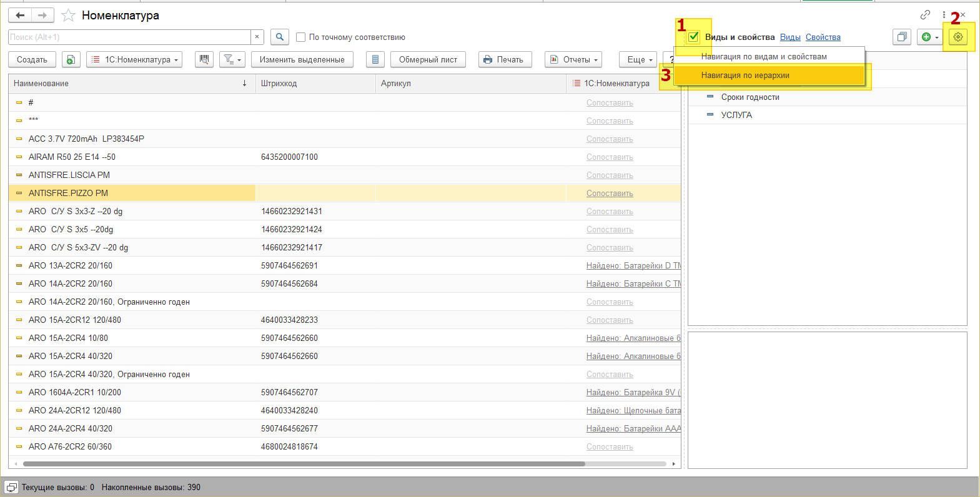Viewport: 980px width, 497px height.
Task: Click the magnifier search button
Action: pyautogui.click(x=280, y=37)
